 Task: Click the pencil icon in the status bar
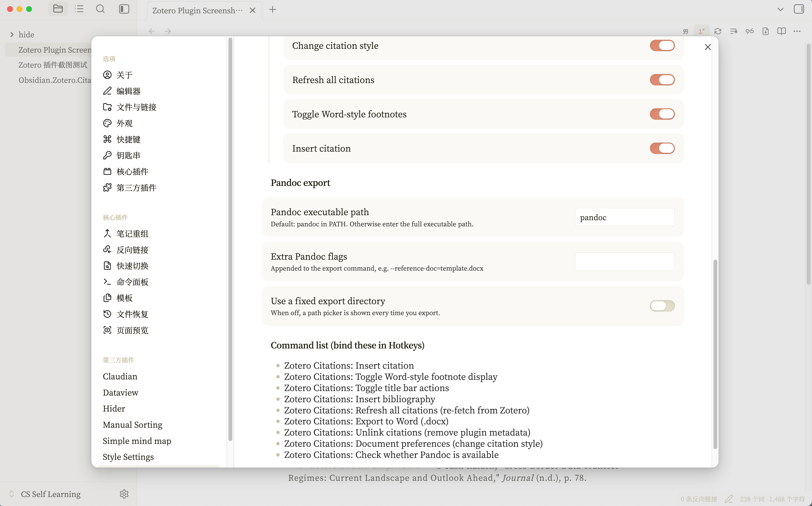[729, 499]
